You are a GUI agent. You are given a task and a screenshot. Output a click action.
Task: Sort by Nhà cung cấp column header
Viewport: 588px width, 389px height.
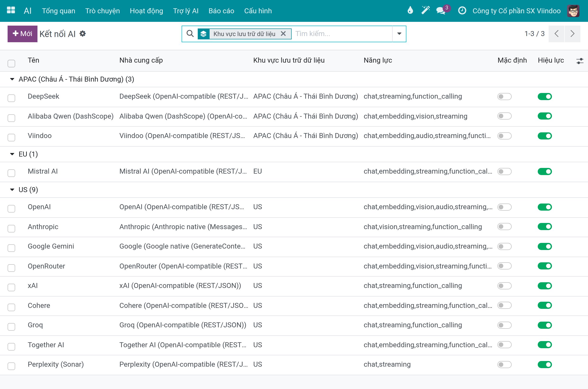coord(141,60)
